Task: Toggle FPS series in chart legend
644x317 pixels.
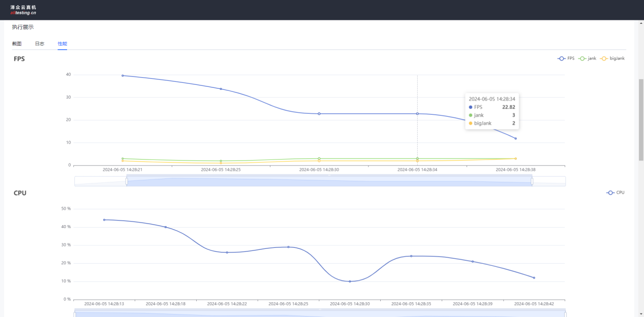Action: coord(566,58)
